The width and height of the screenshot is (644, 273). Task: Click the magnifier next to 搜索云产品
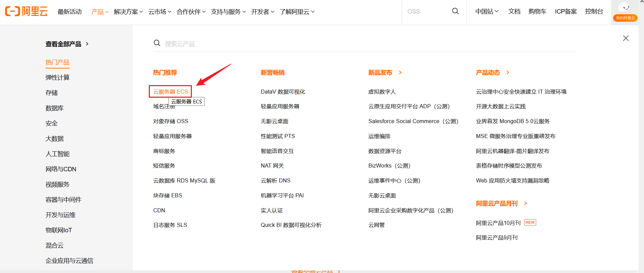point(157,43)
